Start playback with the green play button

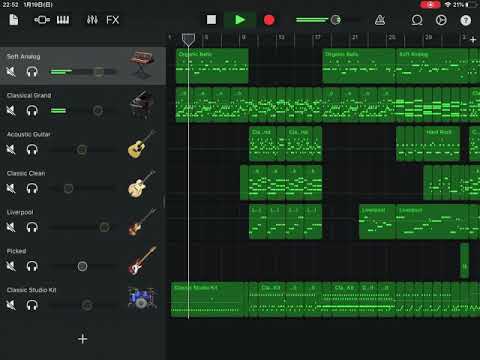[240, 20]
